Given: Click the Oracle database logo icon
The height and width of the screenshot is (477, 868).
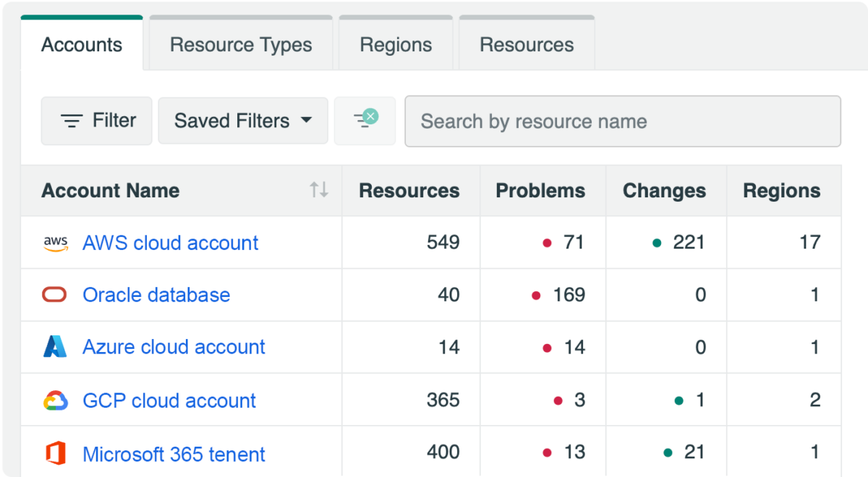Looking at the screenshot, I should click(x=55, y=295).
